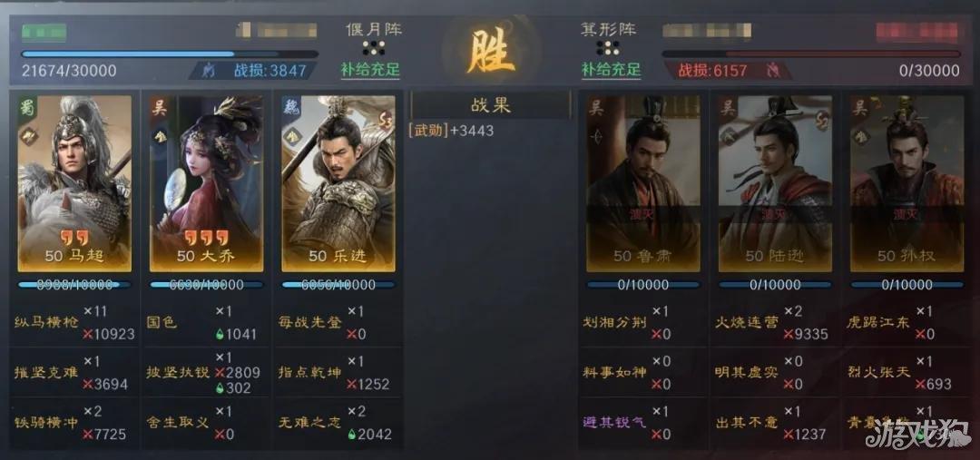Click the 蜀 faction badge on 马超's card
The image size is (980, 460).
[27, 107]
